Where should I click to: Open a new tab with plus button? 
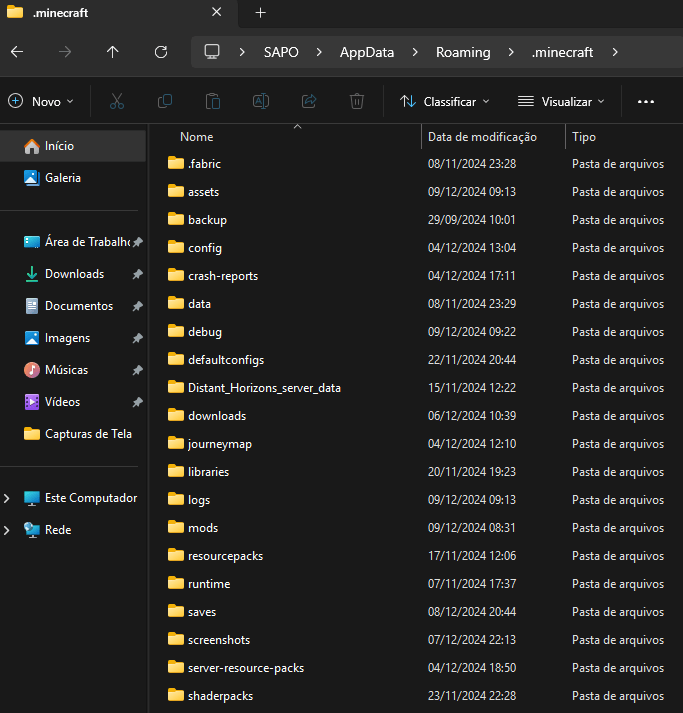tap(261, 13)
